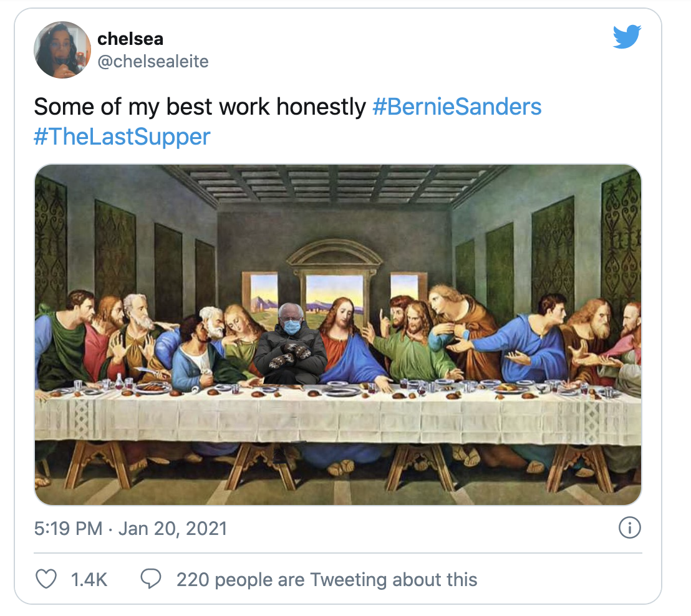Viewport: 691px width, 616px height.
Task: Like the tweet with the heart icon
Action: tap(45, 579)
